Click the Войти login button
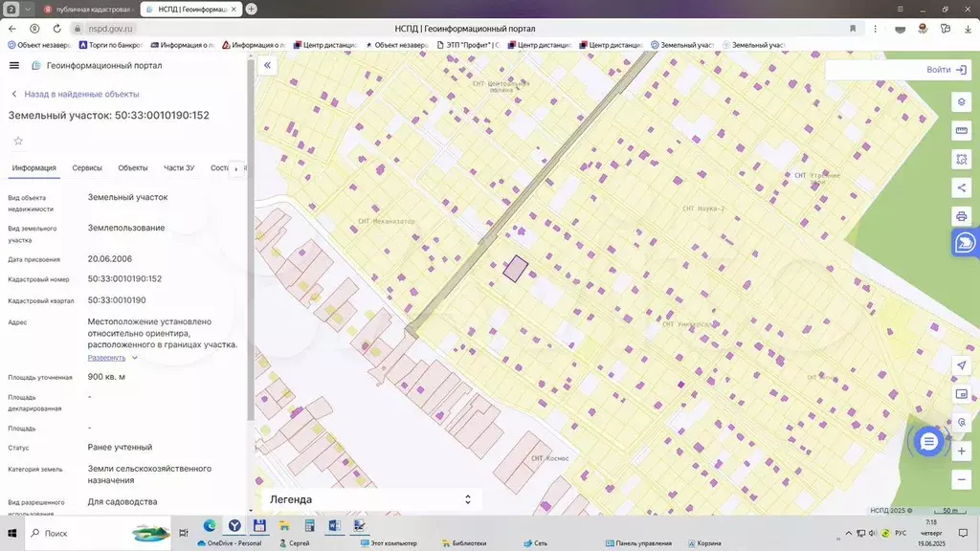The height and width of the screenshot is (551, 980). [946, 69]
